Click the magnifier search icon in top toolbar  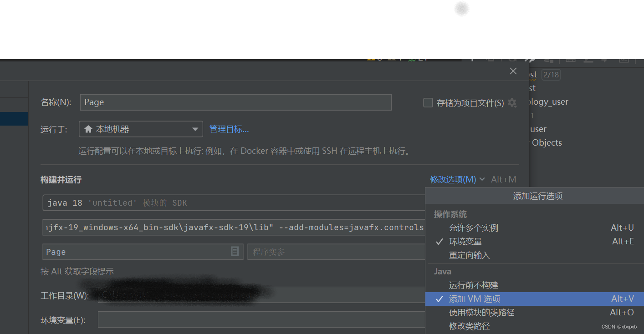click(512, 60)
